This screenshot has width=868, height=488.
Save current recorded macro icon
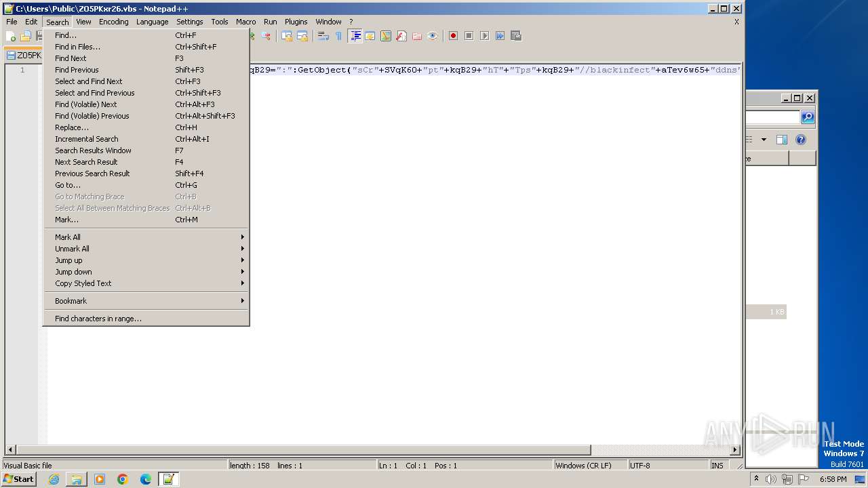click(x=515, y=36)
